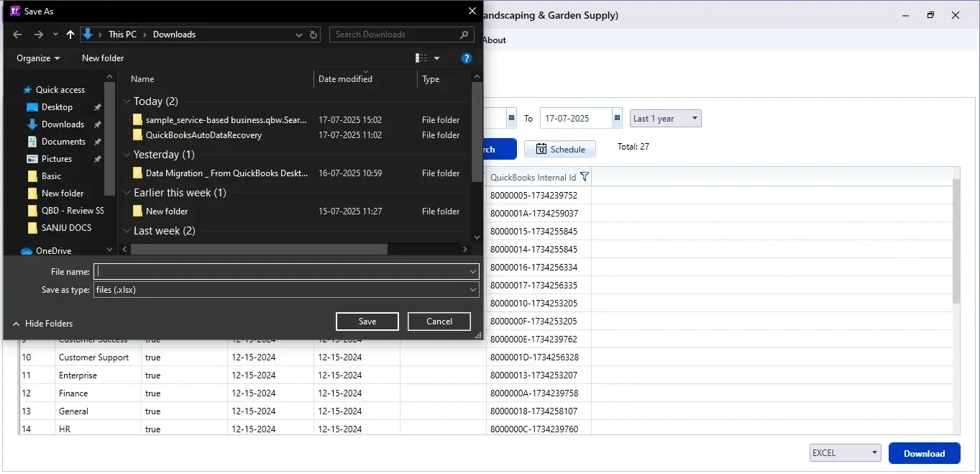
Task: Open the Organize menu
Action: tap(38, 58)
